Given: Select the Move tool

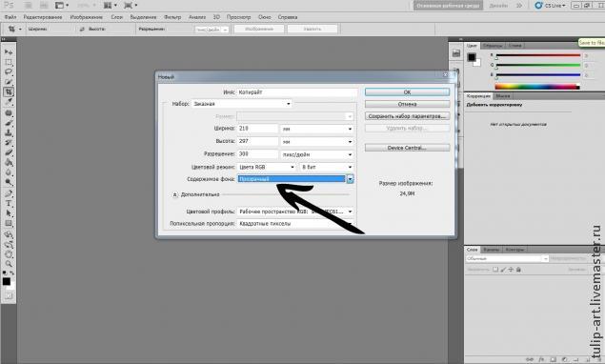Looking at the screenshot, I should point(9,51).
